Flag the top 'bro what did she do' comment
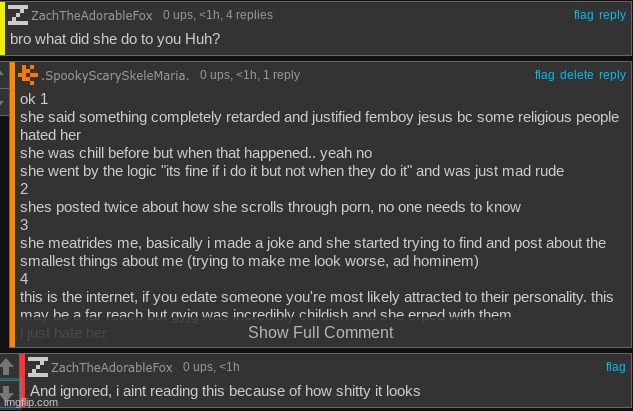 click(x=583, y=15)
